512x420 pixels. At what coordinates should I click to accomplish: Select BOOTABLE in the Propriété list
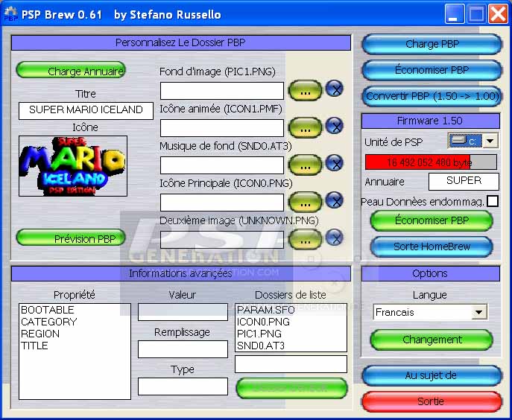coord(75,310)
